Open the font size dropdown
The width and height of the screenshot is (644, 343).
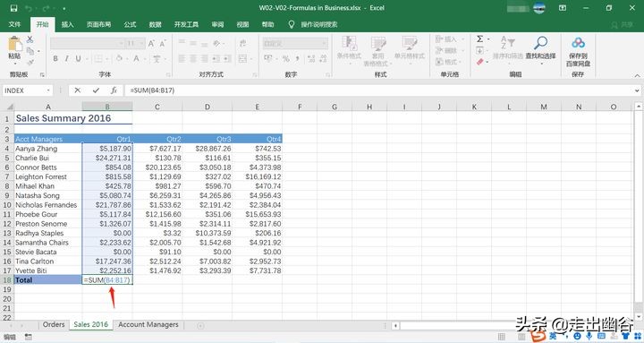(142, 43)
